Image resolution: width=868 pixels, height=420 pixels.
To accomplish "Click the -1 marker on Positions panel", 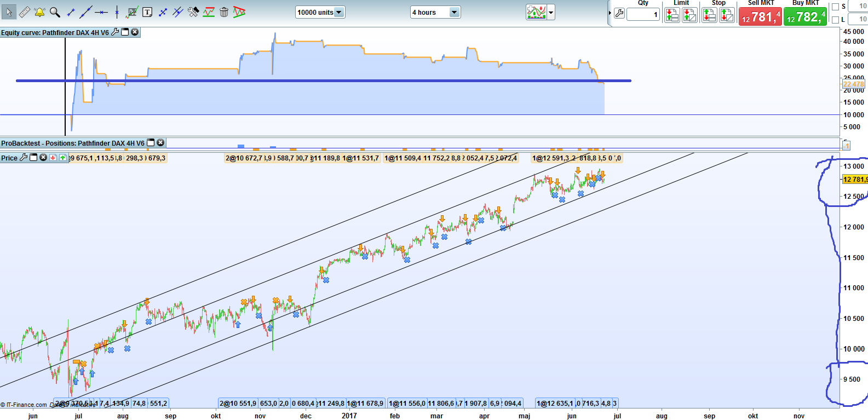I will click(846, 146).
